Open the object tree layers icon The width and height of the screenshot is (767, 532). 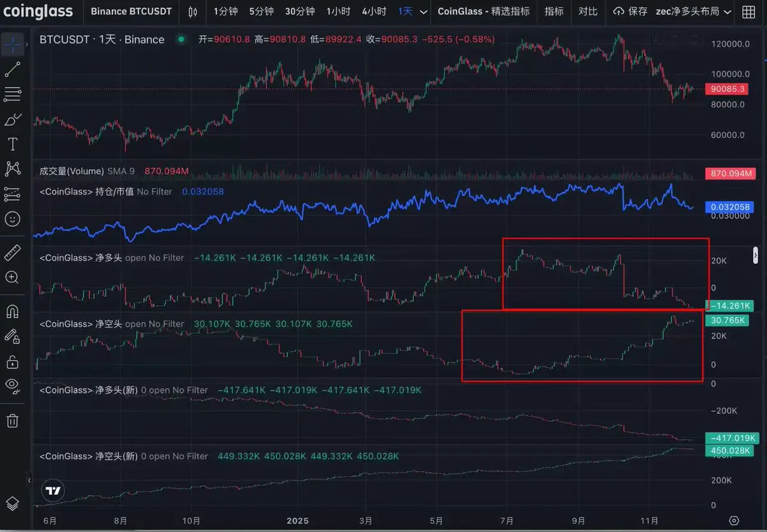(12, 504)
